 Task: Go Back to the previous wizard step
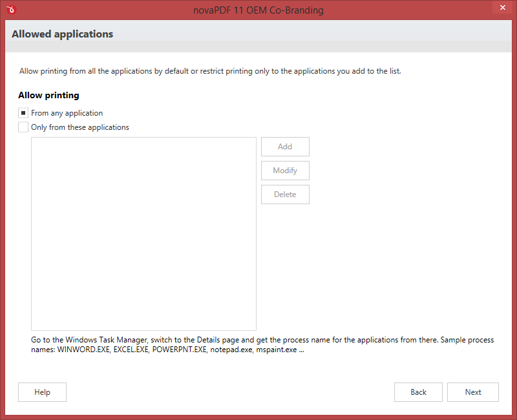(x=418, y=392)
